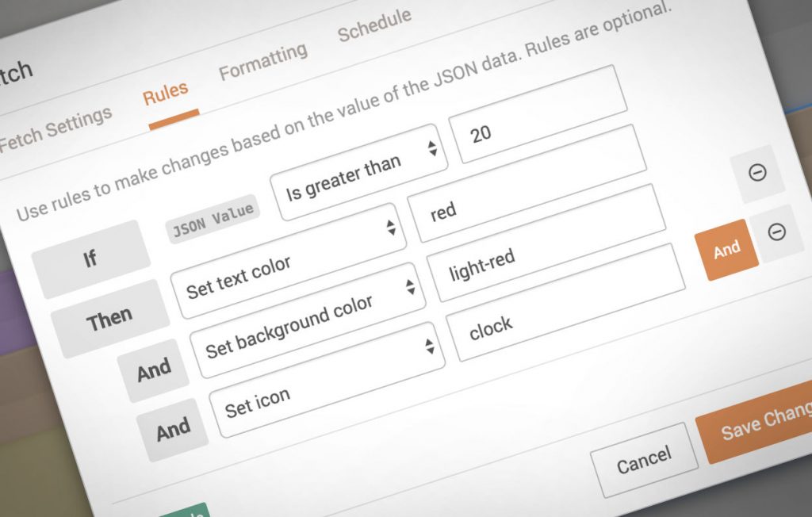Add another condition with the And button
Image resolution: width=812 pixels, height=517 pixels.
click(x=728, y=247)
